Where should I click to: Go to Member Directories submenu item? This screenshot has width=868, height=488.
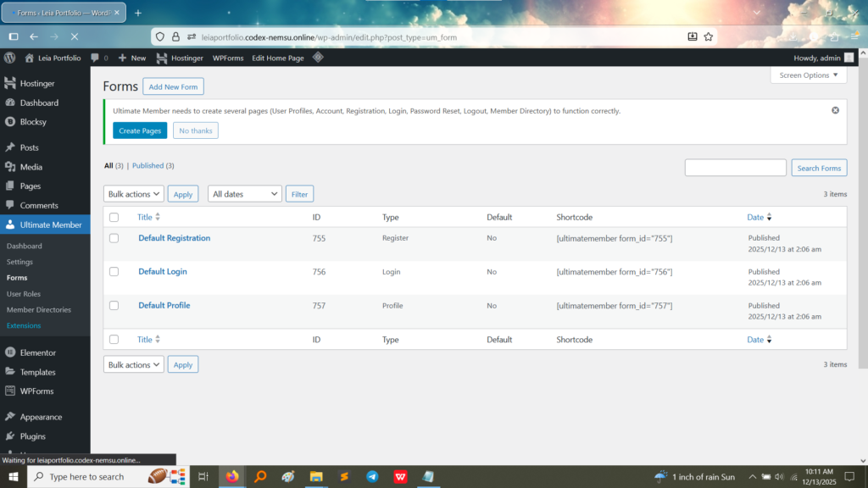point(39,310)
